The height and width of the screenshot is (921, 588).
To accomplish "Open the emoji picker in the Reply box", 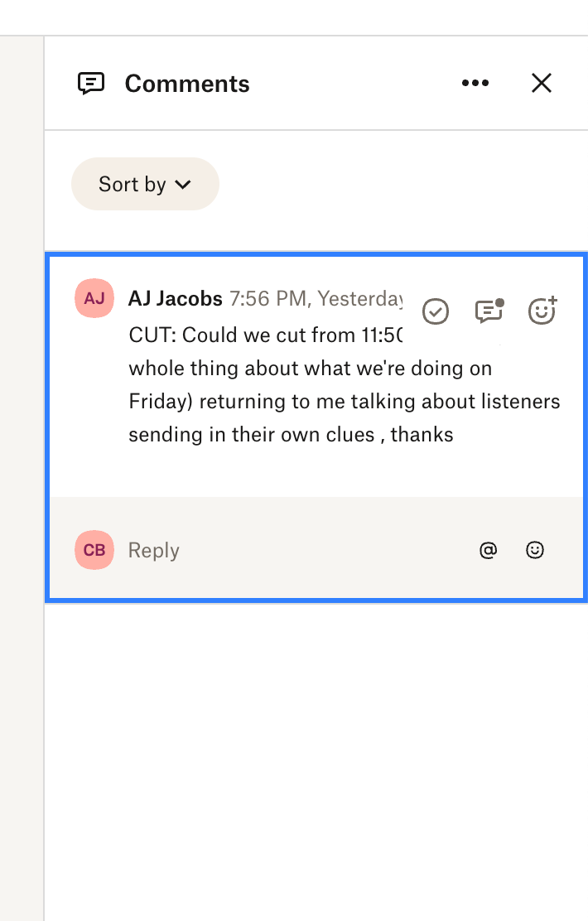I will (x=536, y=550).
